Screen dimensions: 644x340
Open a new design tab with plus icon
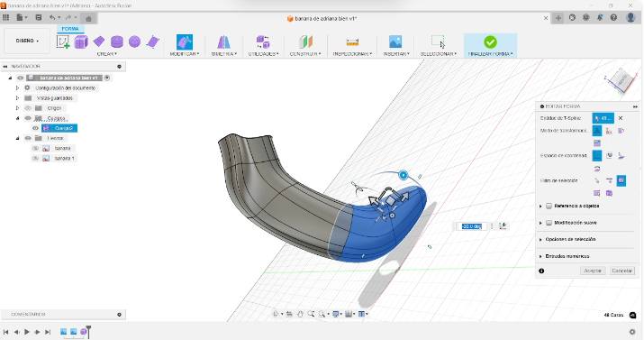tap(558, 18)
